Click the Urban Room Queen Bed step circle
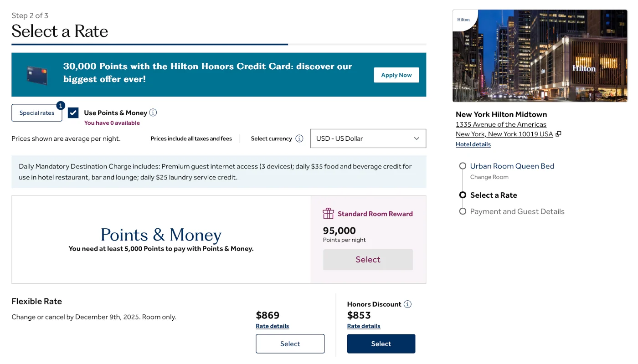 463,166
